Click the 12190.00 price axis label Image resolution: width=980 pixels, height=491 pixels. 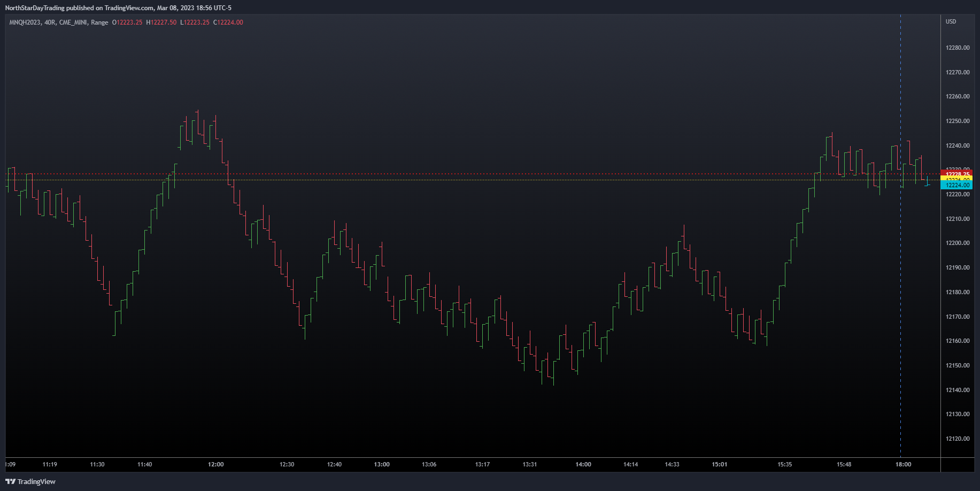coord(958,267)
